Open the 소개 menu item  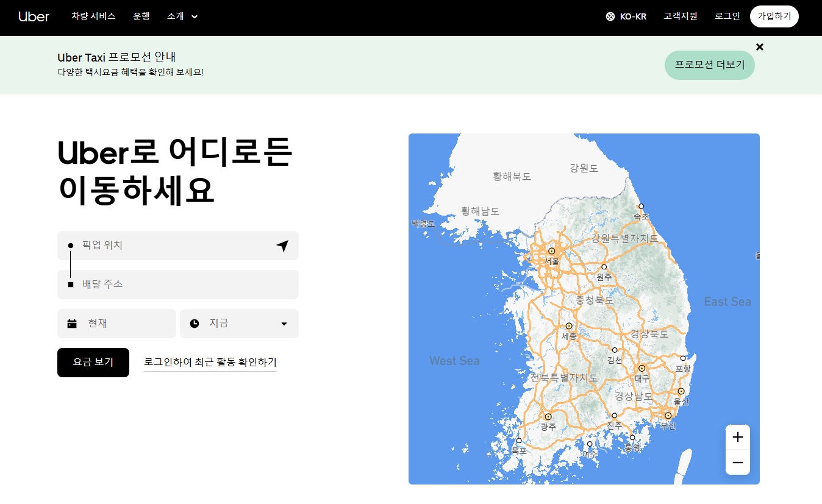click(175, 16)
